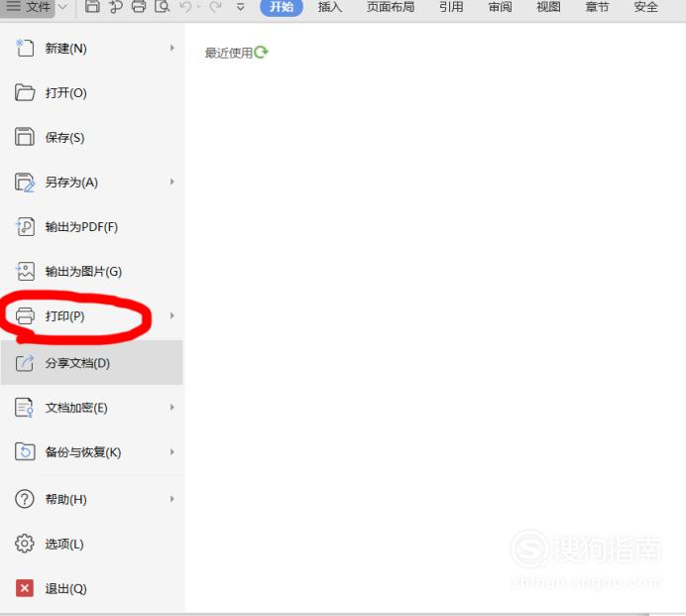Screen dimensions: 686x616
Task: Choose 打开(O) menu entry
Action: tap(92, 93)
